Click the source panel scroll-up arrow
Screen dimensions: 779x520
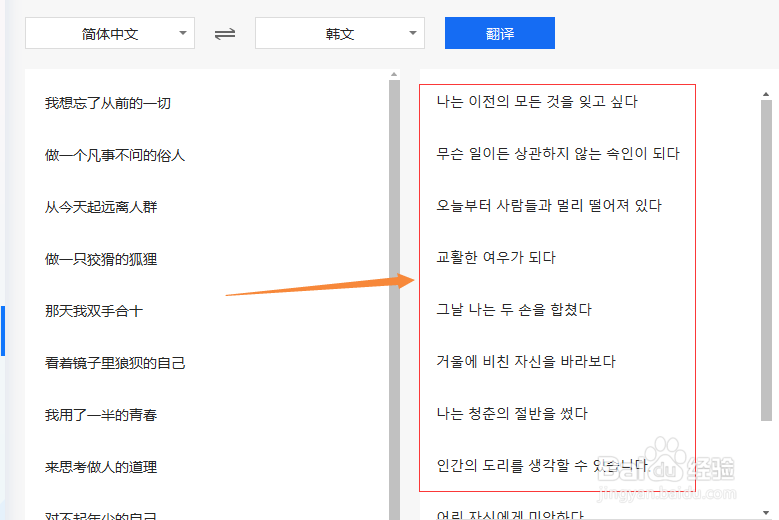(394, 74)
